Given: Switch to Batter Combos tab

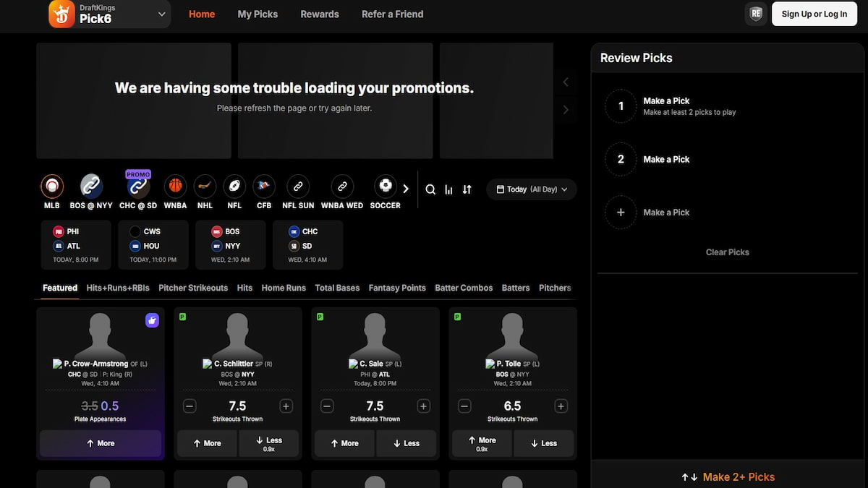Looking at the screenshot, I should point(464,288).
